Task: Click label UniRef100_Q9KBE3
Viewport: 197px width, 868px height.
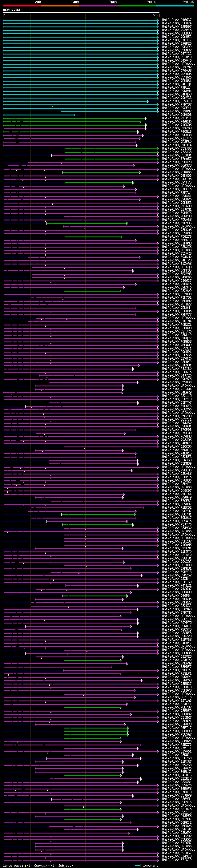Action: (x=177, y=203)
